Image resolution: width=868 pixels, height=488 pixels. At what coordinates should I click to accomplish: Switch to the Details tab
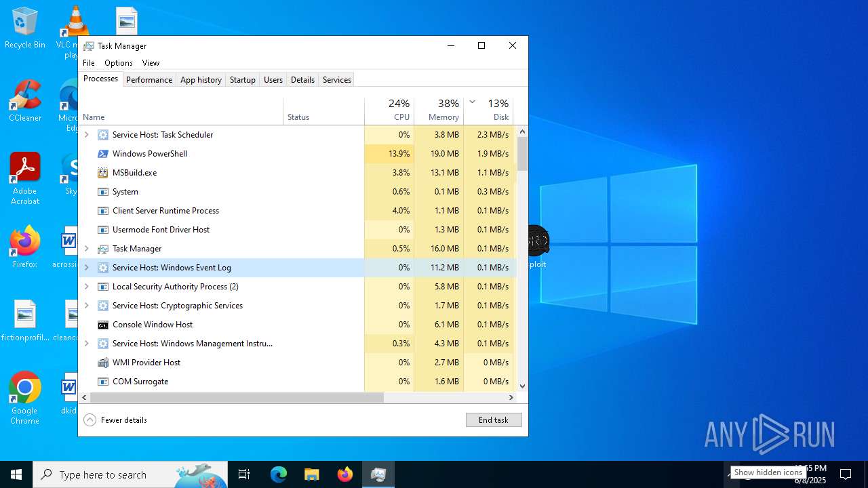[302, 80]
